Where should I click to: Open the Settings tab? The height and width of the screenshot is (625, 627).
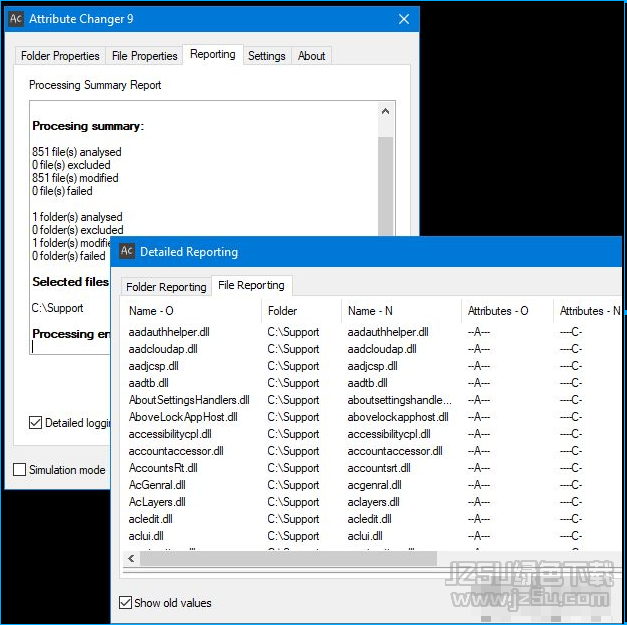(x=267, y=56)
